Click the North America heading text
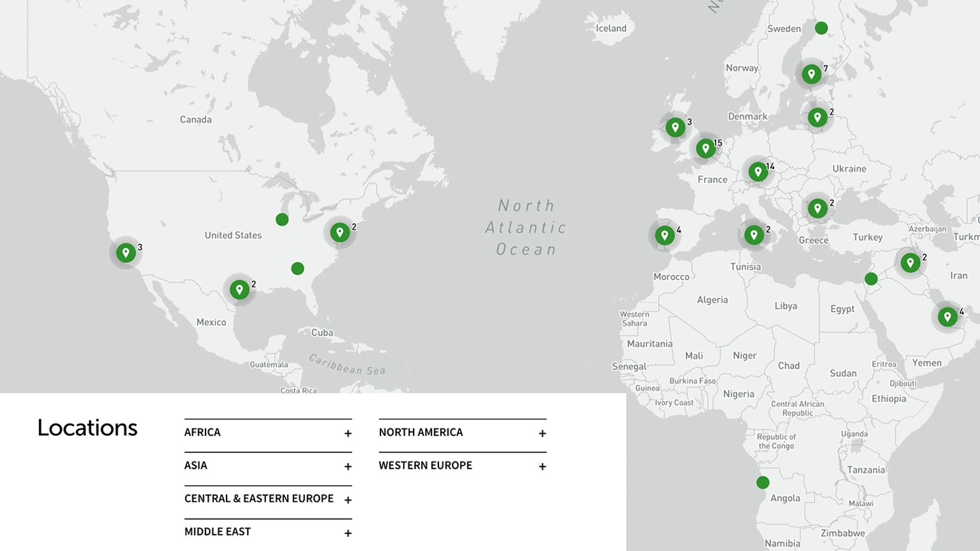 tap(421, 433)
